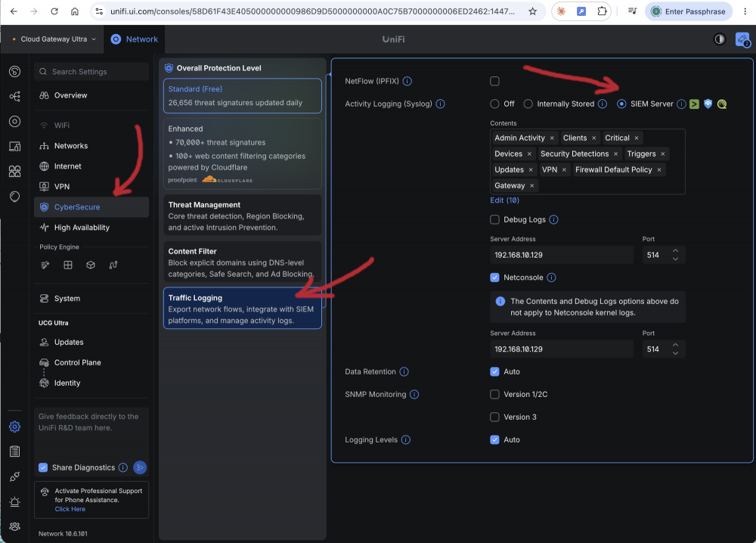Enable the Debug Logs checkbox
Viewport: 756px width, 543px height.
coord(494,219)
